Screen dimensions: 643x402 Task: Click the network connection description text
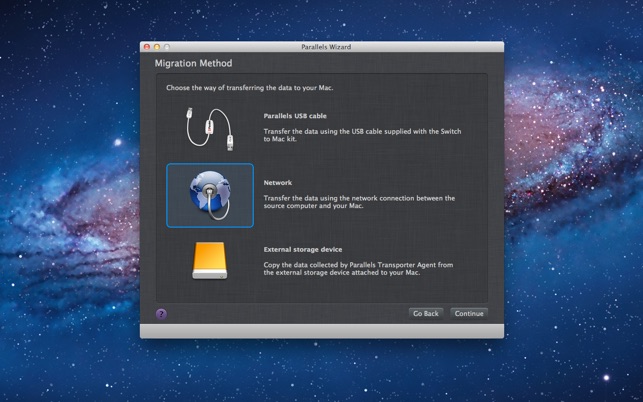click(359, 202)
